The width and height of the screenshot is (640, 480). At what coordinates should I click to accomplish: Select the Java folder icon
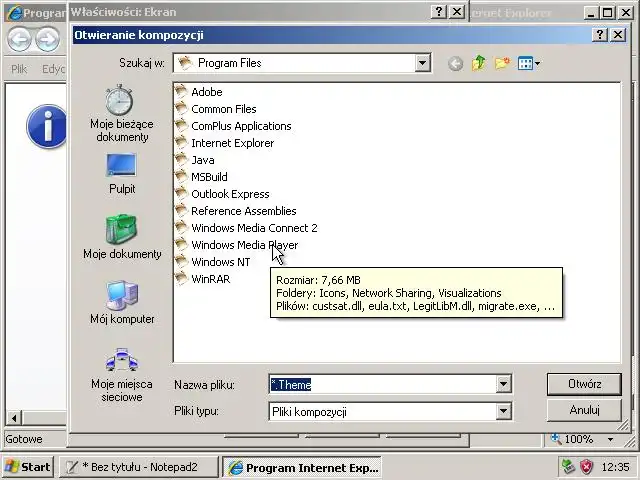pos(181,159)
